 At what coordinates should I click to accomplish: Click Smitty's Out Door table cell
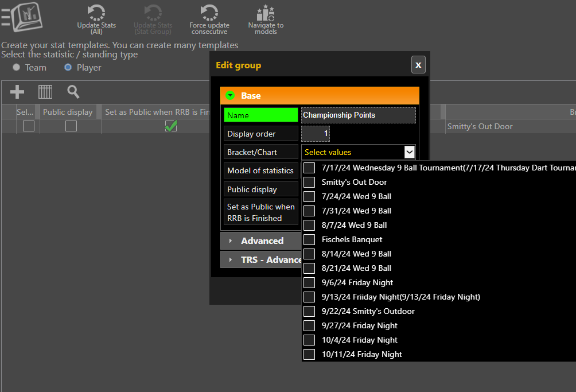click(511, 126)
